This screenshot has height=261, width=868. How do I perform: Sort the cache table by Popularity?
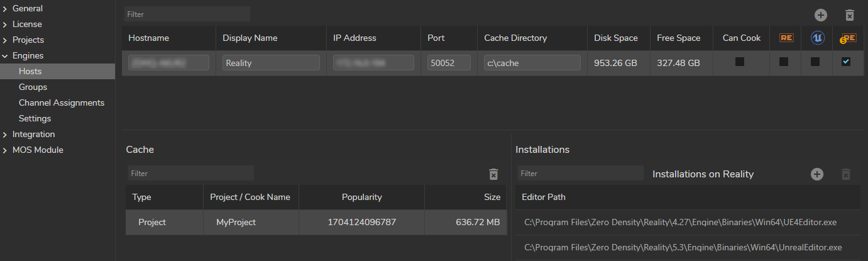click(361, 197)
